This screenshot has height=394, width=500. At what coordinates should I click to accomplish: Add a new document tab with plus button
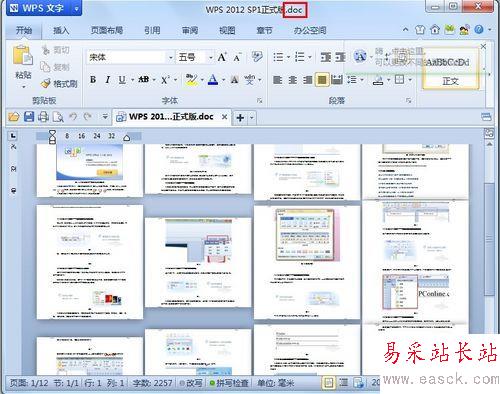tap(240, 117)
